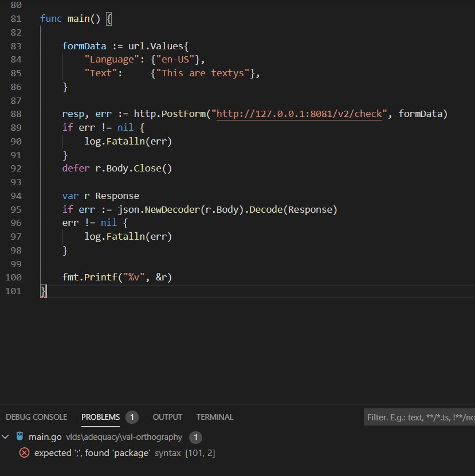Switch to the TERMINAL tab
The image size is (475, 476).
tap(215, 417)
